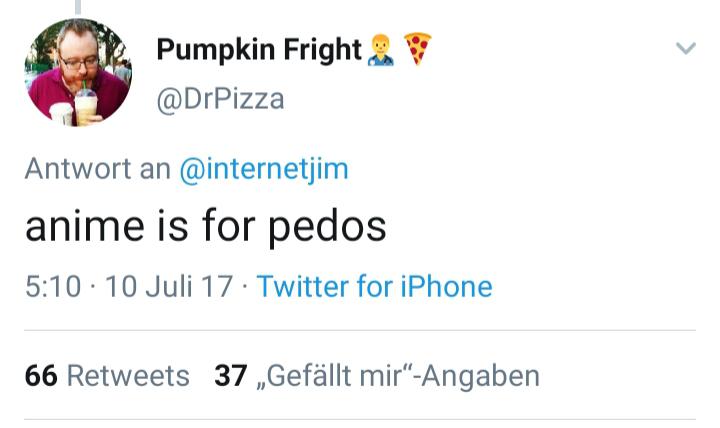This screenshot has height=428, width=720.
Task: Visit the @internetjim profile mention
Action: [264, 169]
